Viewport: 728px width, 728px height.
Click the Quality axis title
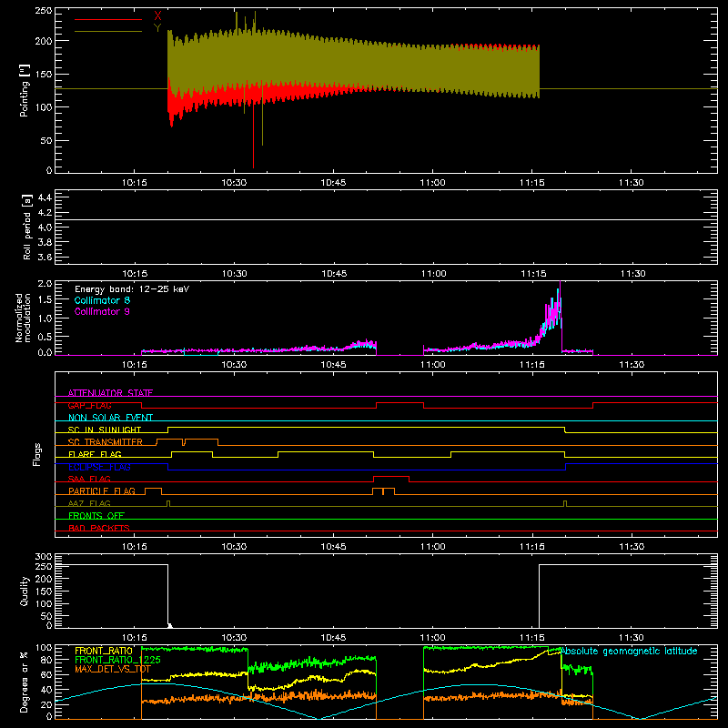[x=25, y=591]
